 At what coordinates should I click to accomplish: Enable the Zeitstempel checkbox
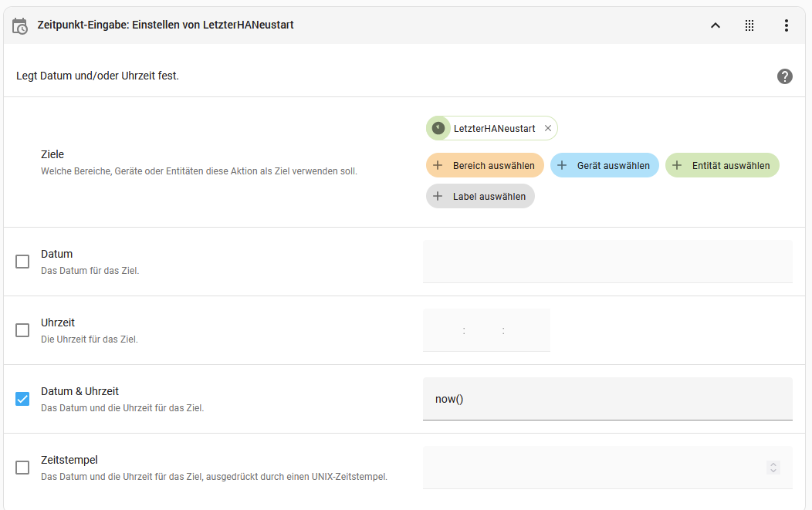[22, 468]
